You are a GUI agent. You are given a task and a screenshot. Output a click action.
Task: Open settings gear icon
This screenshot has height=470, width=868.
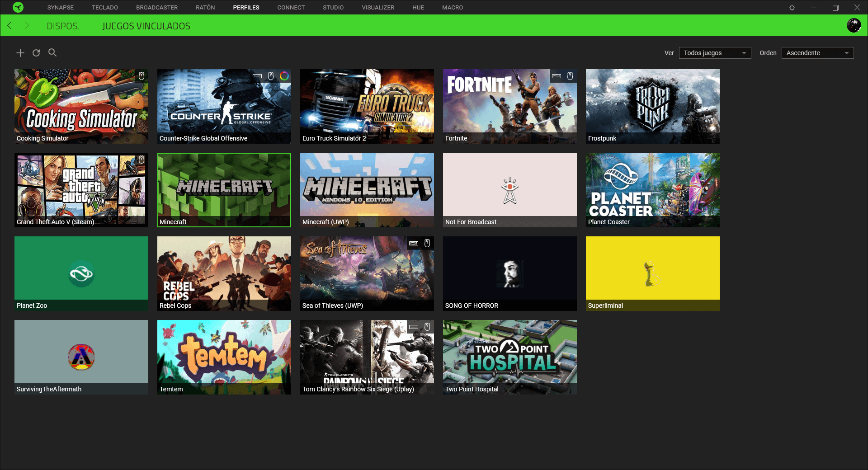[792, 8]
